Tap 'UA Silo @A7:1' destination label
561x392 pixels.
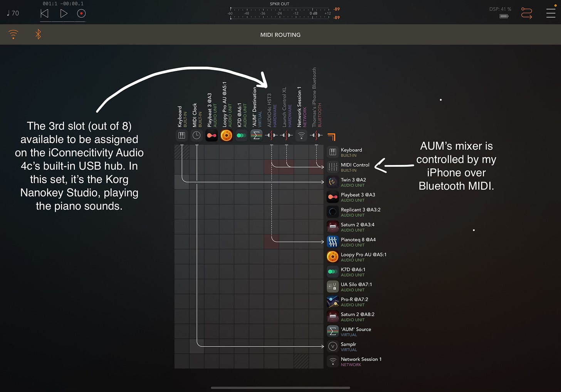point(356,284)
